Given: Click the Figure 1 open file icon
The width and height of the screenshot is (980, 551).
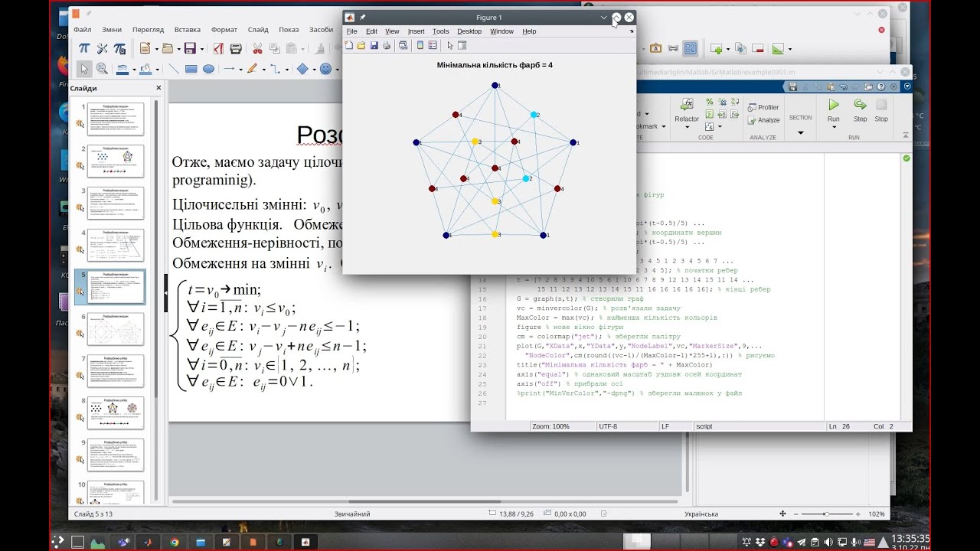Looking at the screenshot, I should pyautogui.click(x=361, y=45).
